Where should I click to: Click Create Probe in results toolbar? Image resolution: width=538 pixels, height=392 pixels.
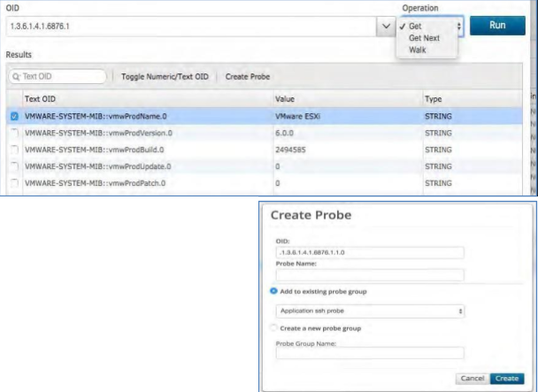point(248,77)
